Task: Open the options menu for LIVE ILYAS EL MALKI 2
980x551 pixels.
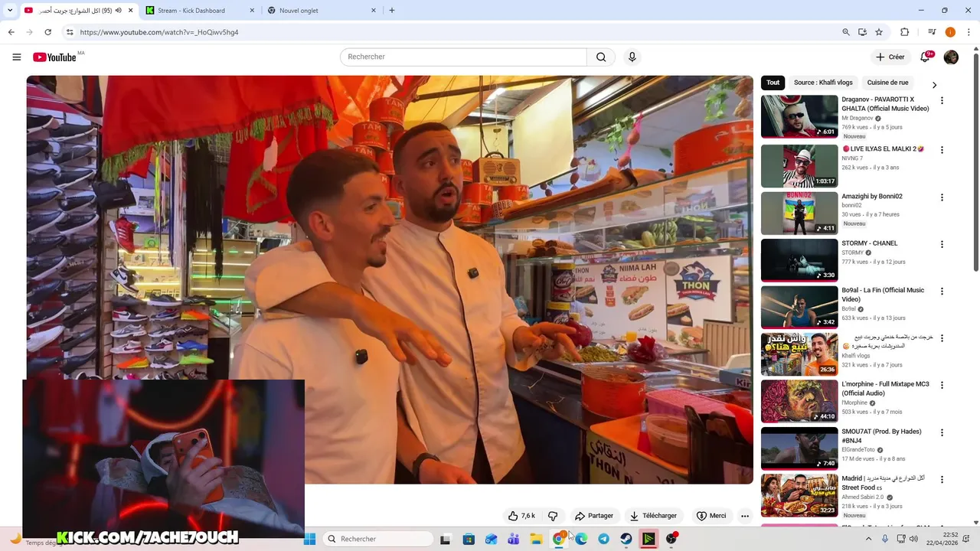Action: (942, 150)
